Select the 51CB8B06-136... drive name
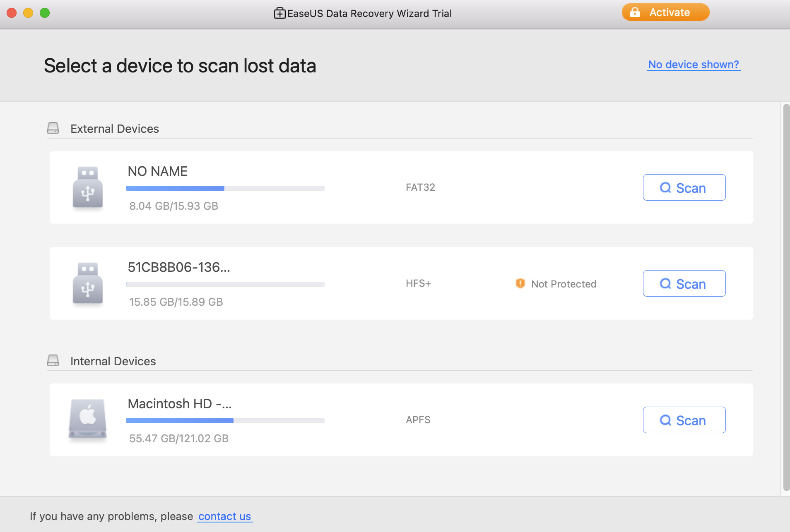Image resolution: width=790 pixels, height=532 pixels. point(178,267)
